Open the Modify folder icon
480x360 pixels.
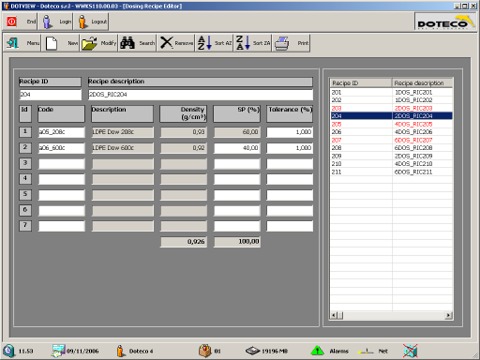89,43
